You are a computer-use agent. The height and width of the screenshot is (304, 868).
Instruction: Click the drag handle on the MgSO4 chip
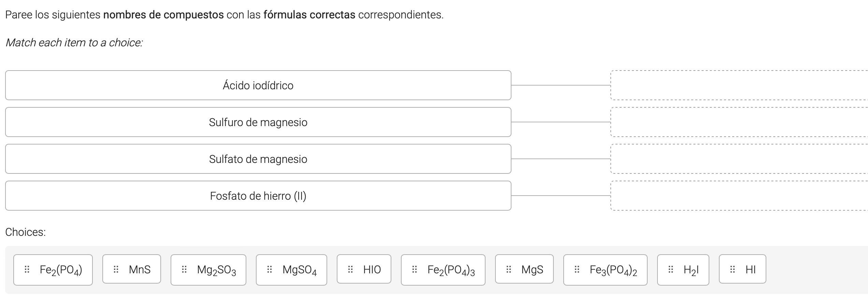point(269,269)
